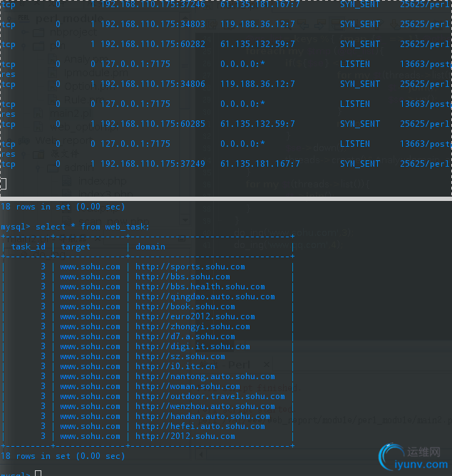Click http://zhongyi.sohu.com entry
Viewport: 452px width, 476px height.
coord(192,326)
